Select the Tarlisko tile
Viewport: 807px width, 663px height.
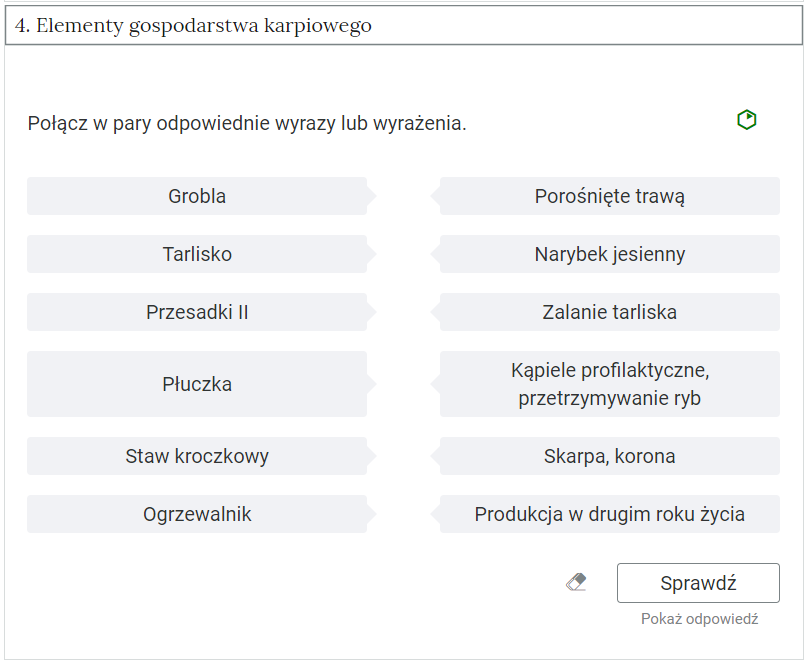pyautogui.click(x=197, y=254)
